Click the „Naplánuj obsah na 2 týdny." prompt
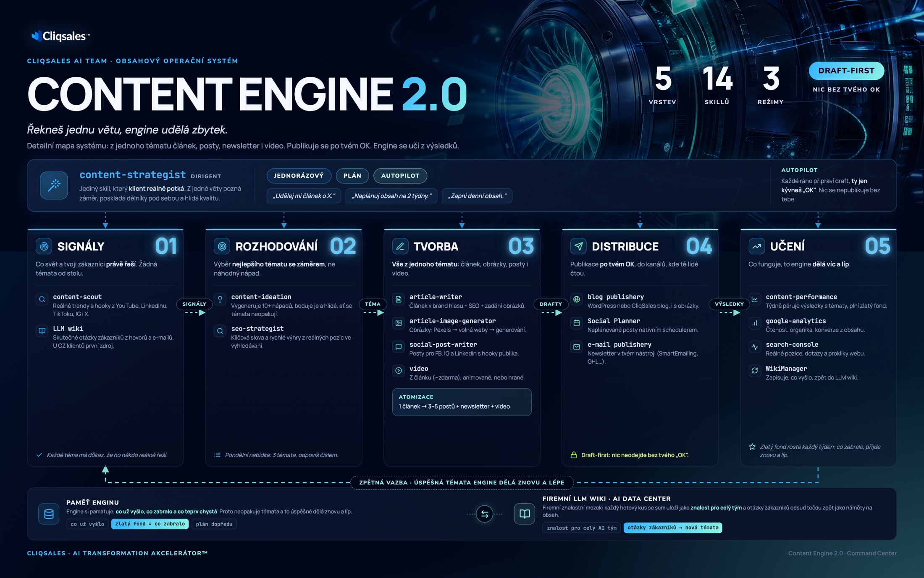The width and height of the screenshot is (924, 578). 391,196
